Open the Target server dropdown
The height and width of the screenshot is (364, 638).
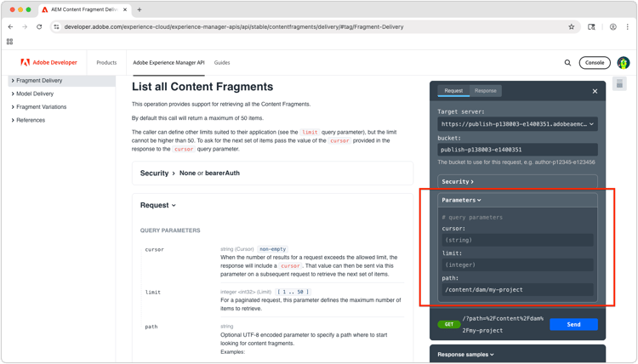tap(517, 124)
